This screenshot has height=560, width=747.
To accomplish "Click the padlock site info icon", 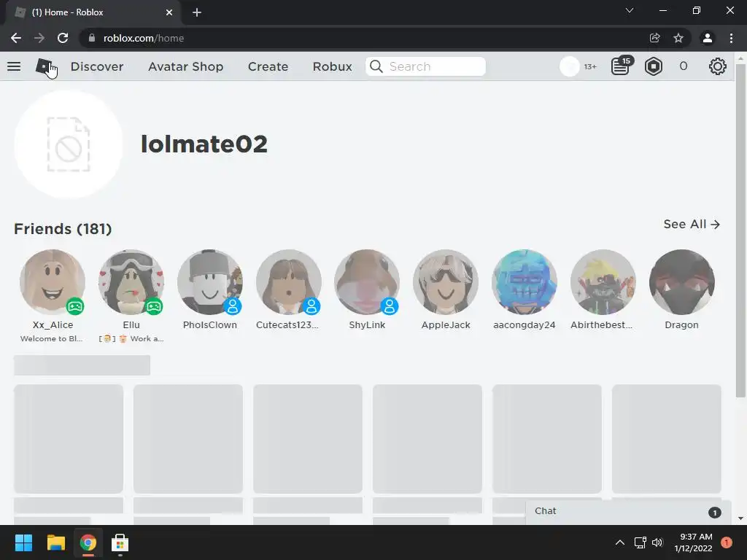I will [x=91, y=38].
